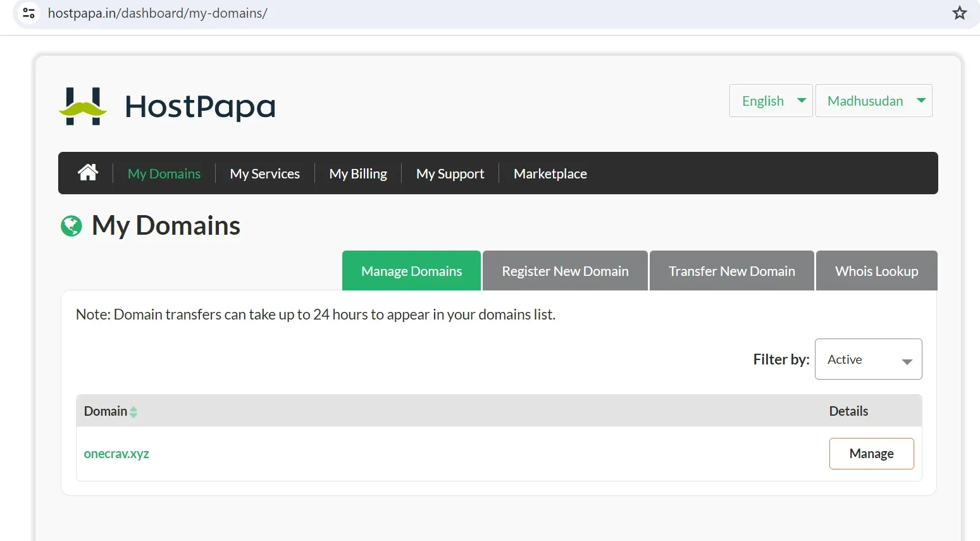Open Marketplace in the navigation bar

pyautogui.click(x=550, y=173)
